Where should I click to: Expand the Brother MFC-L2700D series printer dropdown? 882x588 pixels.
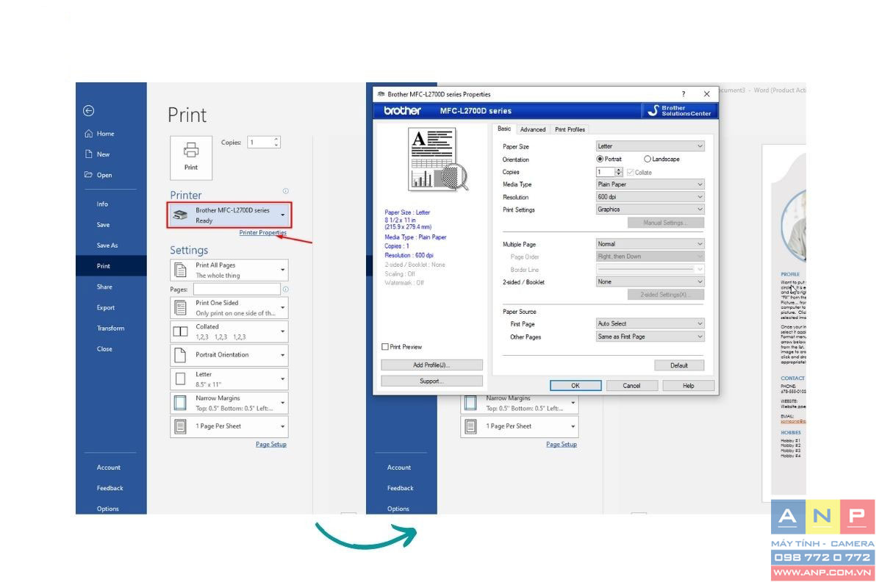click(x=230, y=215)
